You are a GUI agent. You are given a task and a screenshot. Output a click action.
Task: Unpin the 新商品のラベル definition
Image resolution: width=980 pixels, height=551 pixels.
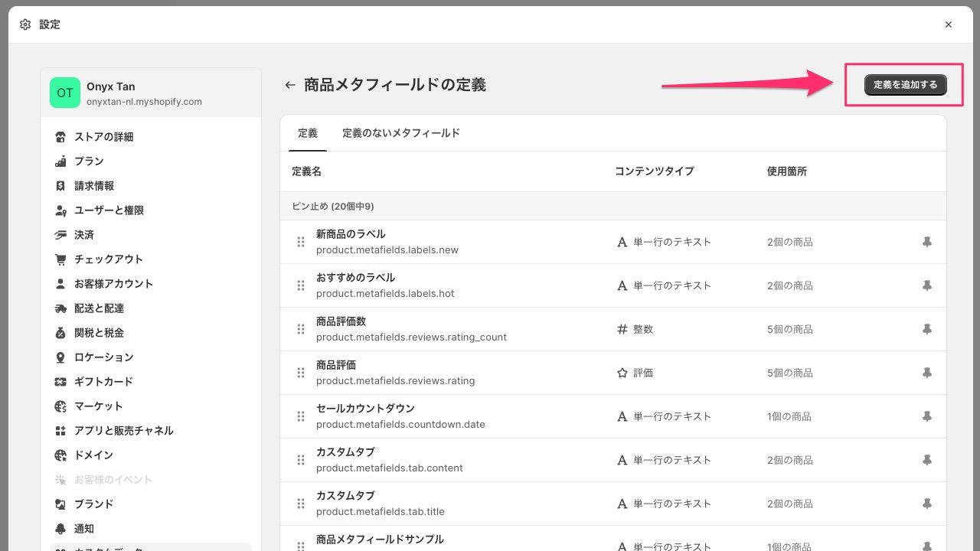(x=926, y=242)
